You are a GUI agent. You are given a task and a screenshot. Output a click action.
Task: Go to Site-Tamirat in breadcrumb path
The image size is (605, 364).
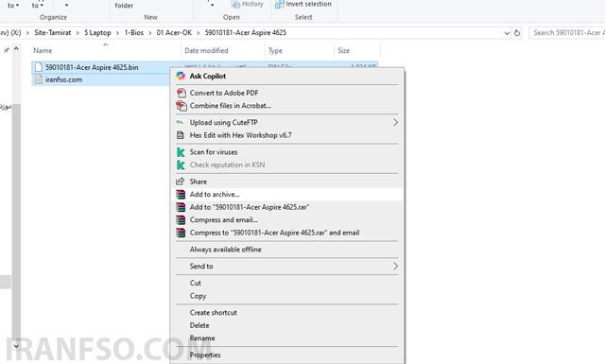pyautogui.click(x=53, y=33)
